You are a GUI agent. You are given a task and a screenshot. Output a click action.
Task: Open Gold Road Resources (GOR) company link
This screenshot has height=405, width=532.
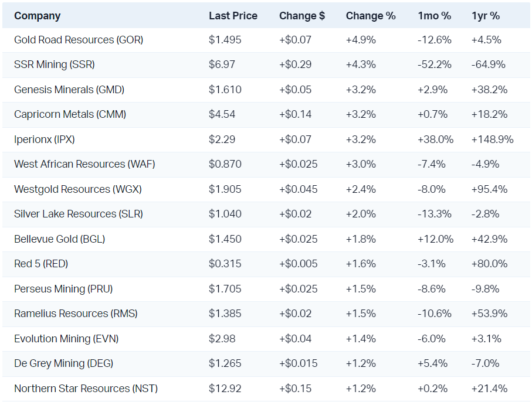tap(79, 40)
